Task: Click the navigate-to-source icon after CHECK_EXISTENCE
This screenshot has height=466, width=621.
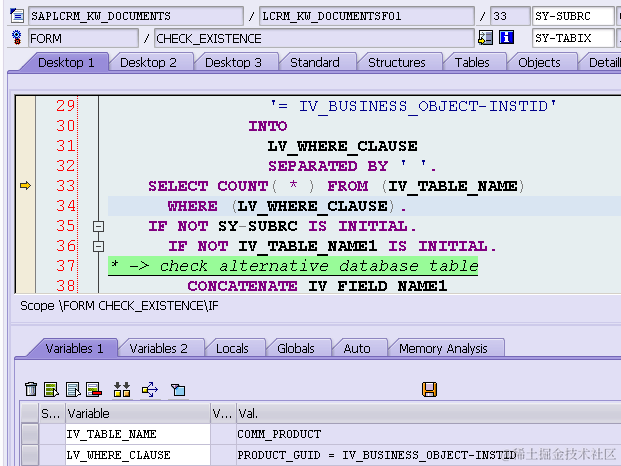Action: (x=485, y=38)
